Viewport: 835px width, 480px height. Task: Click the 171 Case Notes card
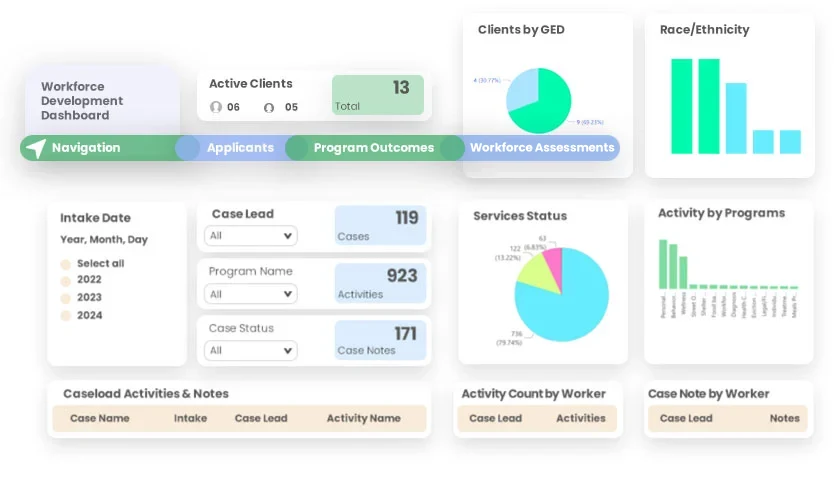coord(380,340)
